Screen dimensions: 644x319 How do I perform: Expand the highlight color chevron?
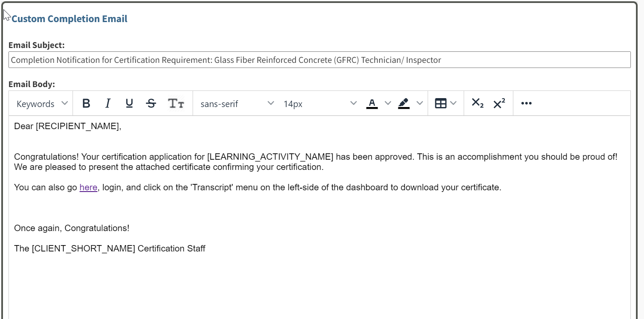pos(420,103)
